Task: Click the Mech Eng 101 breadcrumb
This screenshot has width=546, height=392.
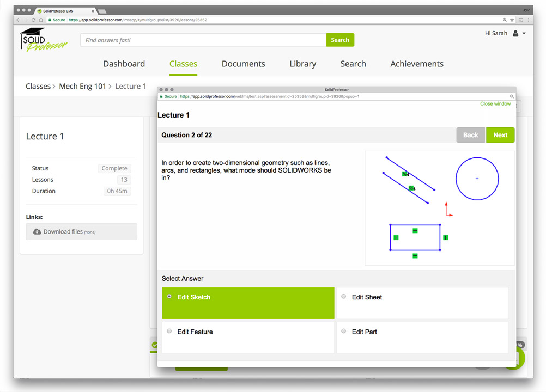Action: (x=82, y=86)
